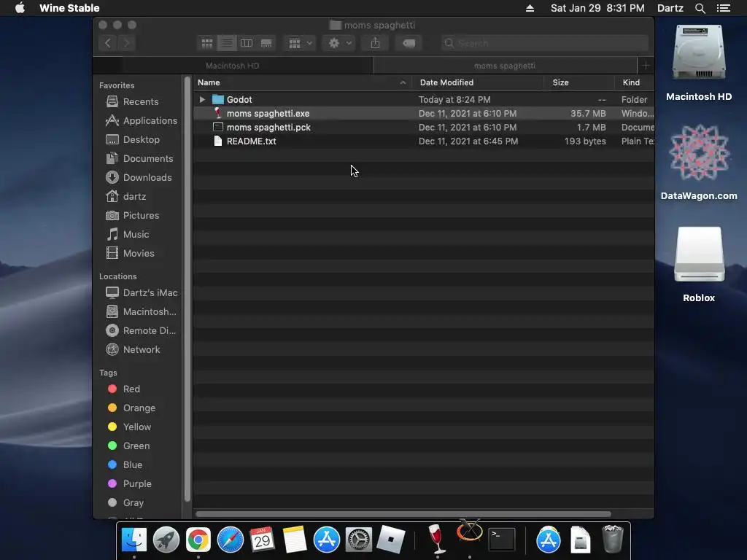Image resolution: width=747 pixels, height=560 pixels.
Task: Sort by the Name column header
Action: (303, 82)
